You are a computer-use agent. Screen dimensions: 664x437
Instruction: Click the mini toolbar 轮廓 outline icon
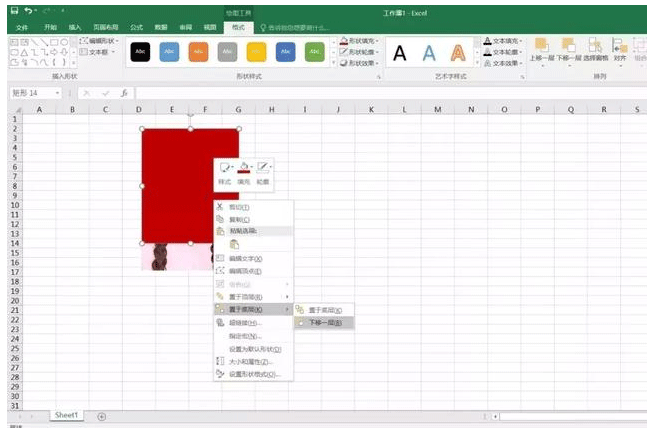263,168
